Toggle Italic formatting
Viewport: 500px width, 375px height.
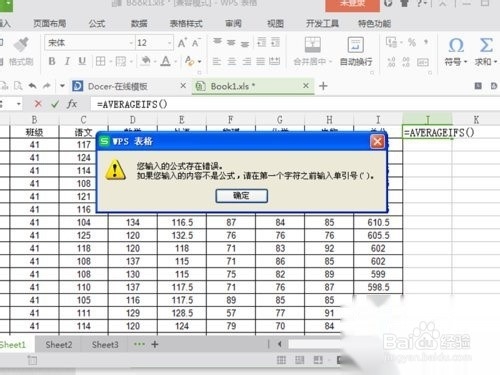67,61
